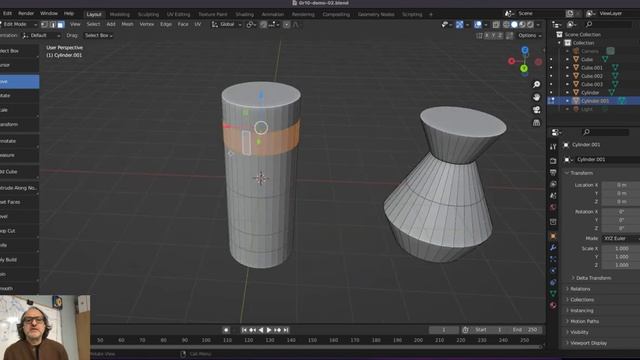Click the mesh data icon beside Cube

pyautogui.click(x=605, y=59)
